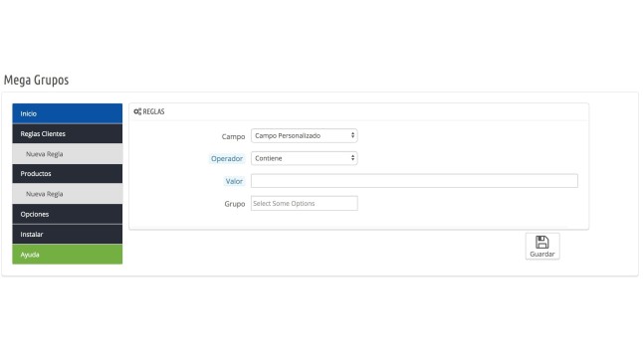Expand the Contiene operator dropdown
The height and width of the screenshot is (364, 643).
click(305, 158)
